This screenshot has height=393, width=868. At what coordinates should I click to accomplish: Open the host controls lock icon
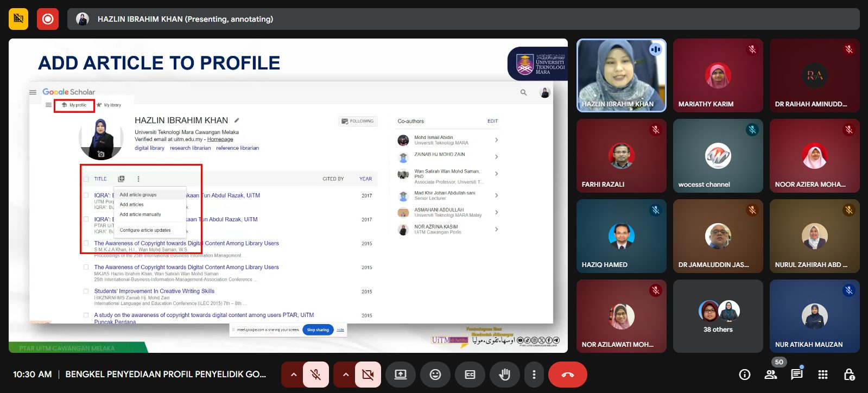pos(849,375)
